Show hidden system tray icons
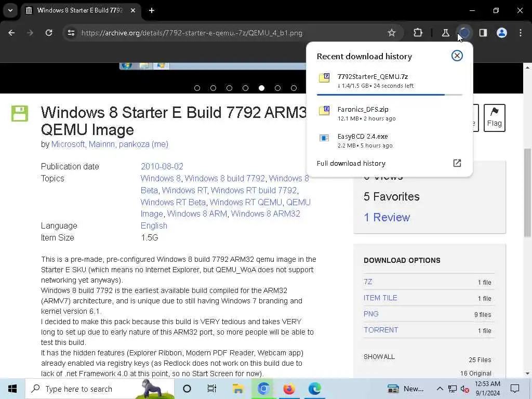 coord(440,389)
